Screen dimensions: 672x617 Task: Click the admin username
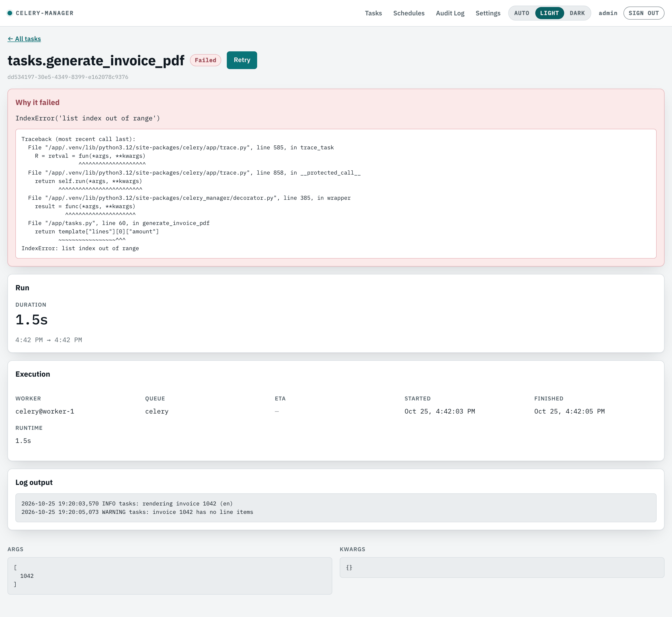608,13
